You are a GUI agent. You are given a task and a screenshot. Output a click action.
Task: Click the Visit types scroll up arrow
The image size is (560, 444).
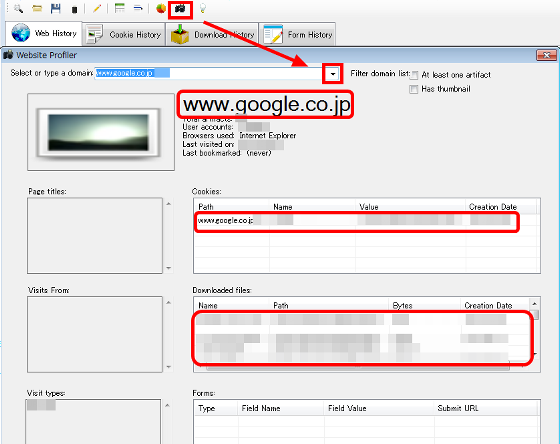169,405
